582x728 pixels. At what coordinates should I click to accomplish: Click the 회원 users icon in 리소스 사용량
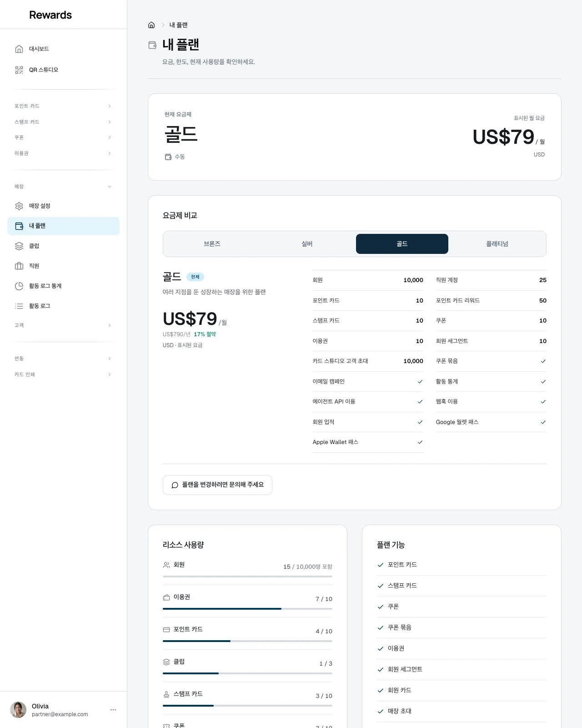166,565
